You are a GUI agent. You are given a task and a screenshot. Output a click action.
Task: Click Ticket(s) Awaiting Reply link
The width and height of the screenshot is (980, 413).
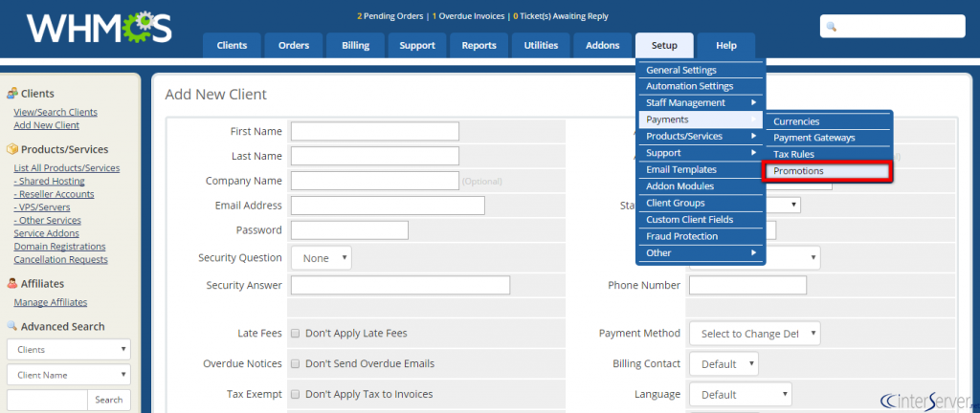coord(561,16)
